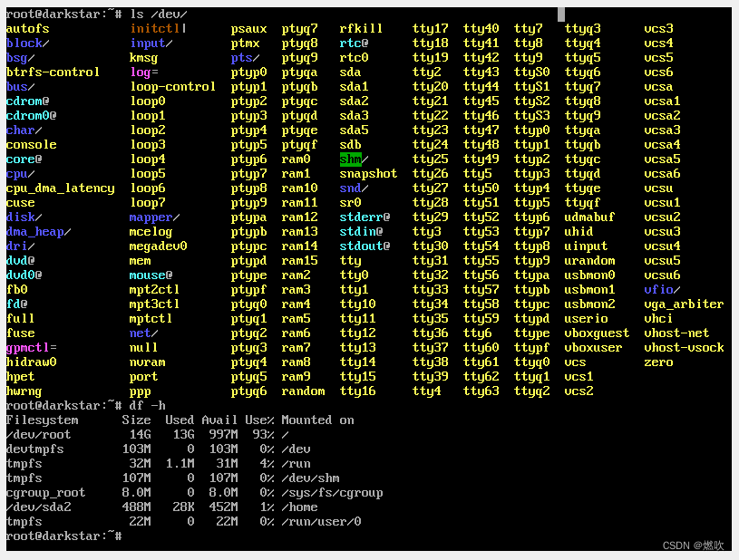
Task: Select the vfio directory entry
Action: point(658,289)
